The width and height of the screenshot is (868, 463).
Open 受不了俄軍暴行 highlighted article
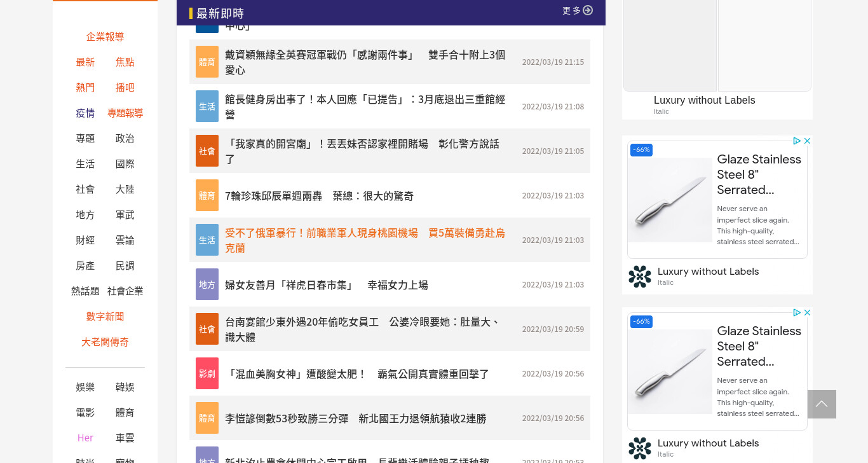(365, 240)
